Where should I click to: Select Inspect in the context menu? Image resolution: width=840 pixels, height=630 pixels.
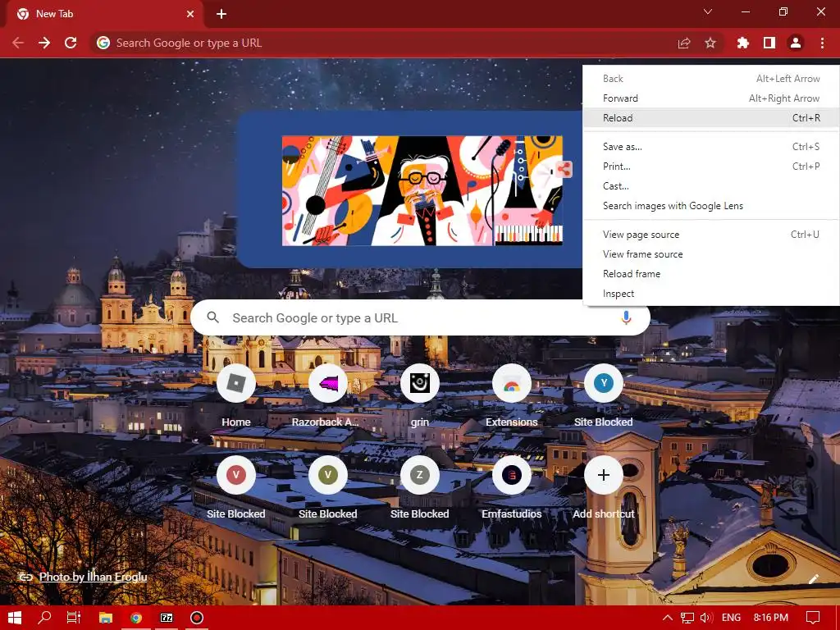tap(711, 294)
